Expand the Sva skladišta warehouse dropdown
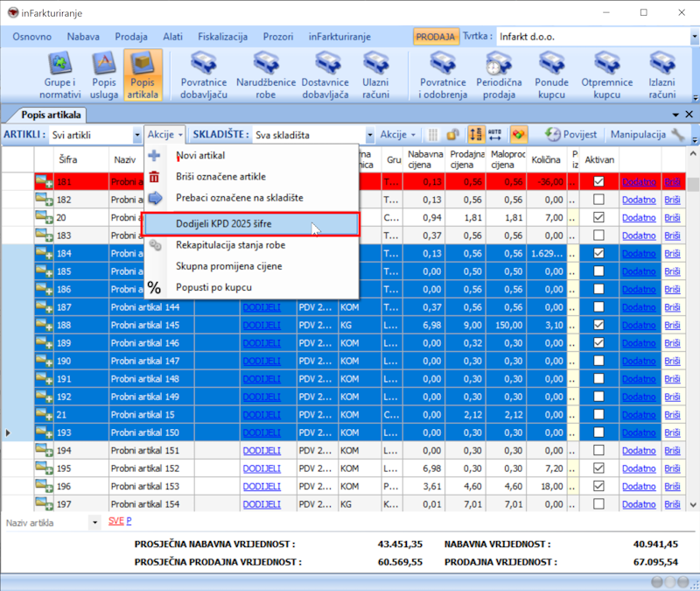 coord(370,136)
